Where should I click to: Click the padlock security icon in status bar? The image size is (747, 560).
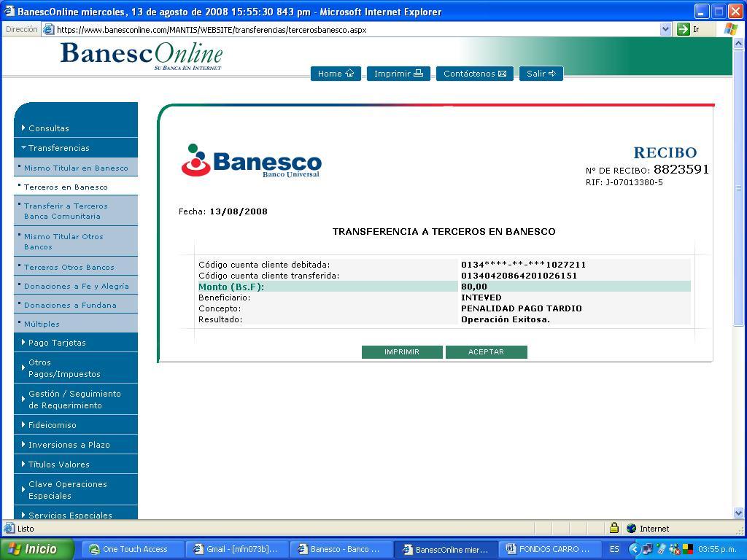pyautogui.click(x=614, y=528)
